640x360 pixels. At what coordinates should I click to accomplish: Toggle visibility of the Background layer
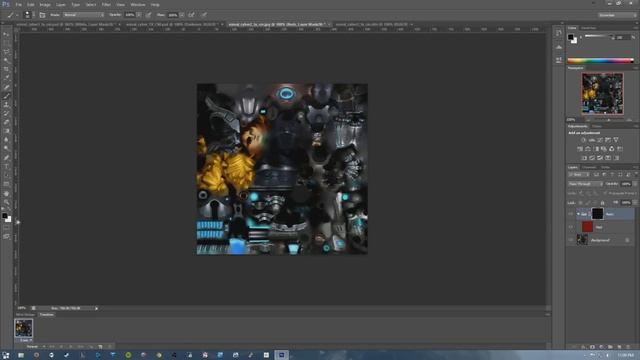click(x=571, y=240)
